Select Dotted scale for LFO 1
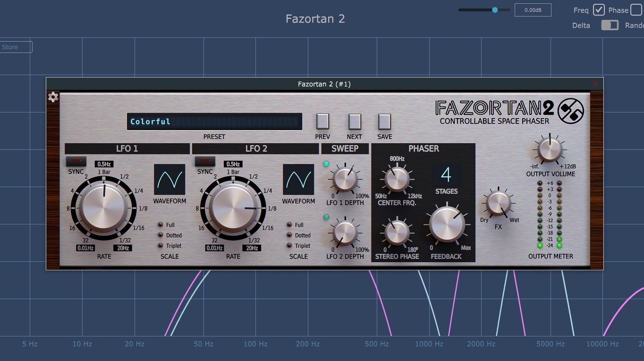Image resolution: width=644 pixels, height=361 pixels. coord(161,235)
